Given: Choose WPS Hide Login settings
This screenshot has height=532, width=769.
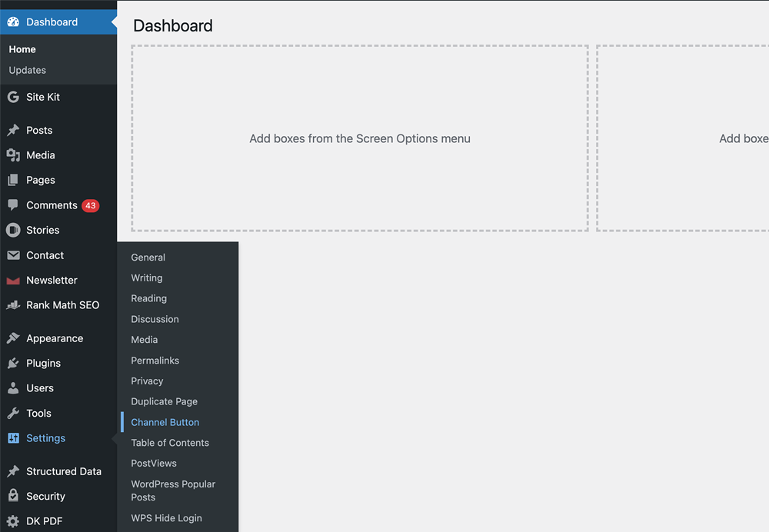Looking at the screenshot, I should (x=166, y=518).
